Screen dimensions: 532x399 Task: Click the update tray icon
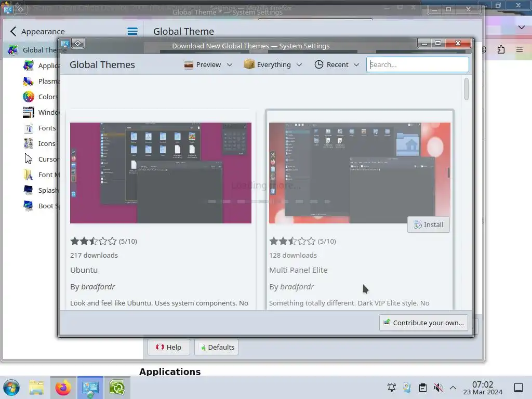click(x=407, y=388)
